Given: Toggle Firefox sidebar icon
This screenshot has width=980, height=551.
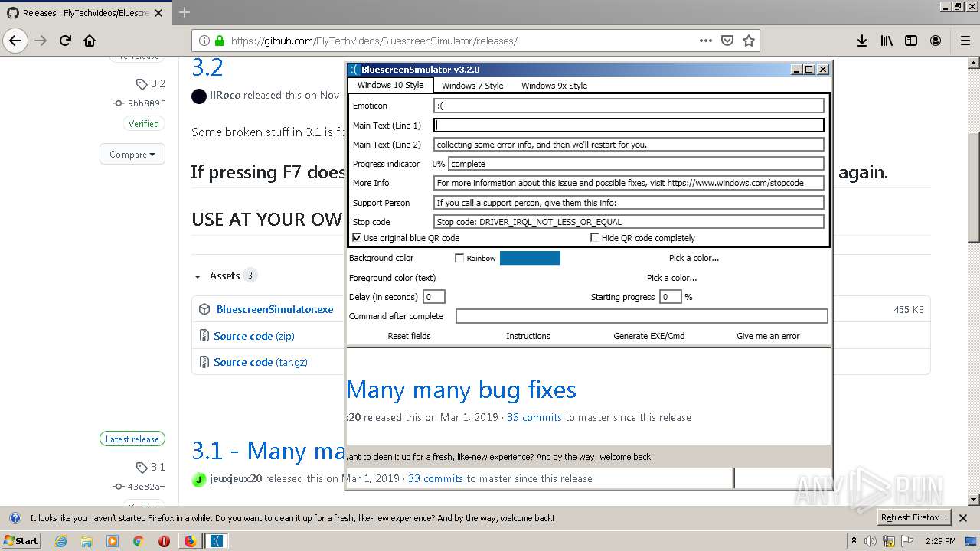Looking at the screenshot, I should (911, 41).
